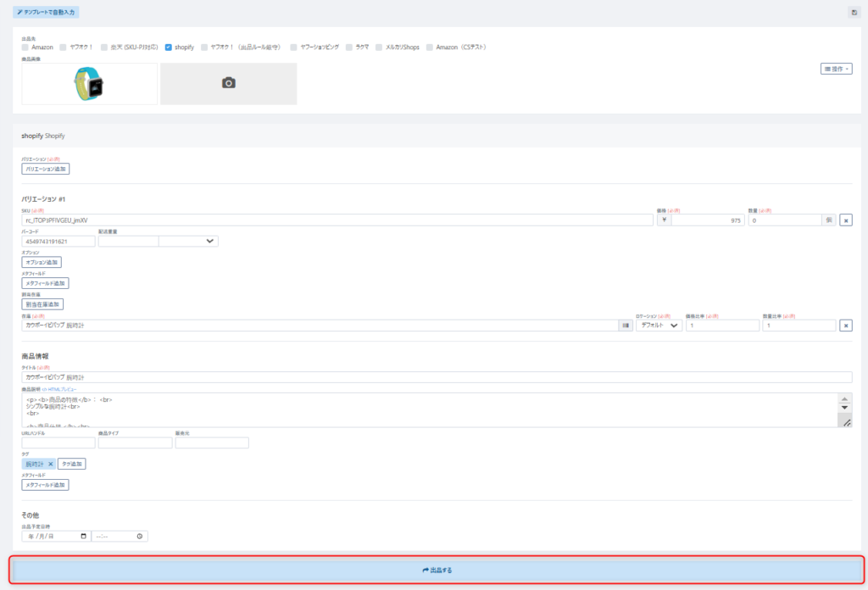868x590 pixels.
Task: Click the 在庫 stock name field
Action: pos(320,326)
